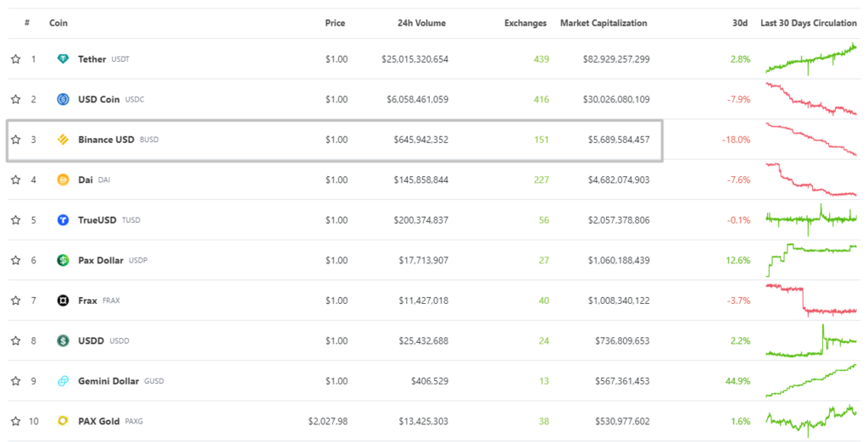Toggle favorite star for Binance USD

click(15, 140)
